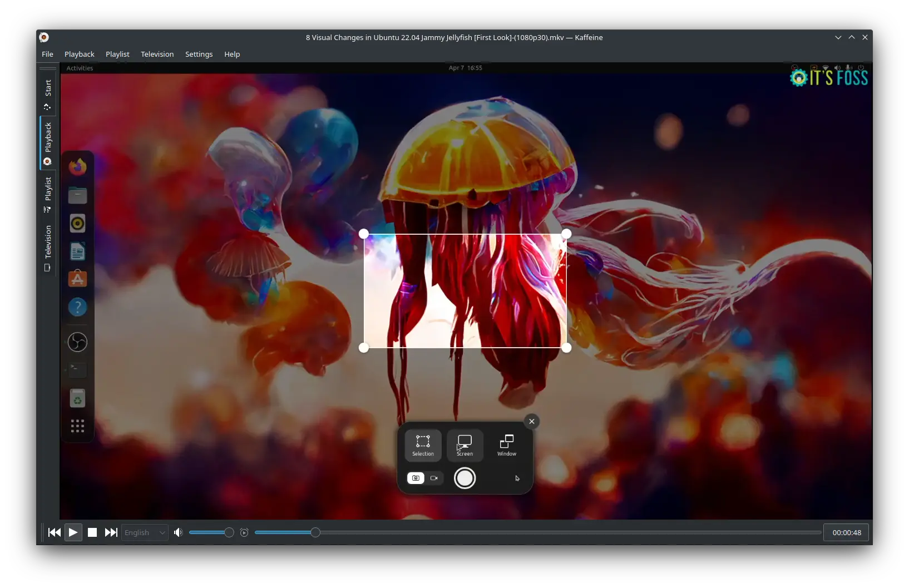
Task: Close the screenshot tool panel
Action: coord(531,421)
